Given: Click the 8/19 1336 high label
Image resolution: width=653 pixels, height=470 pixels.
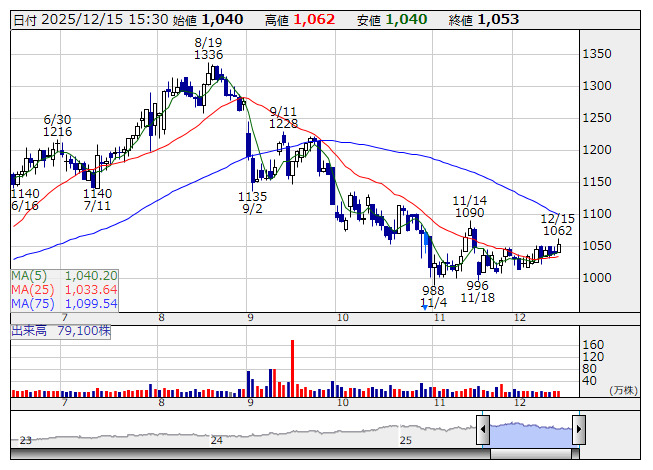Looking at the screenshot, I should click(208, 49).
